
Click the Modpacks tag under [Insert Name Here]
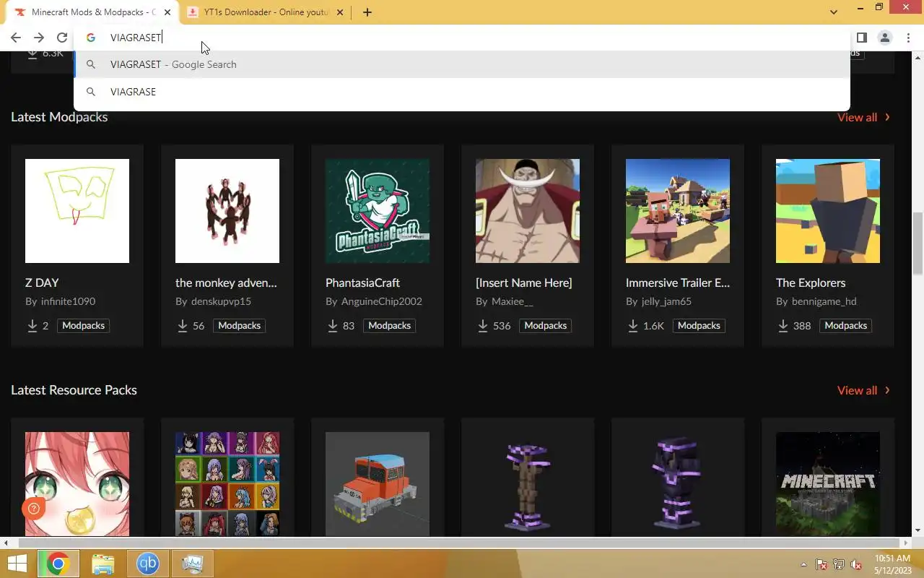pos(546,326)
